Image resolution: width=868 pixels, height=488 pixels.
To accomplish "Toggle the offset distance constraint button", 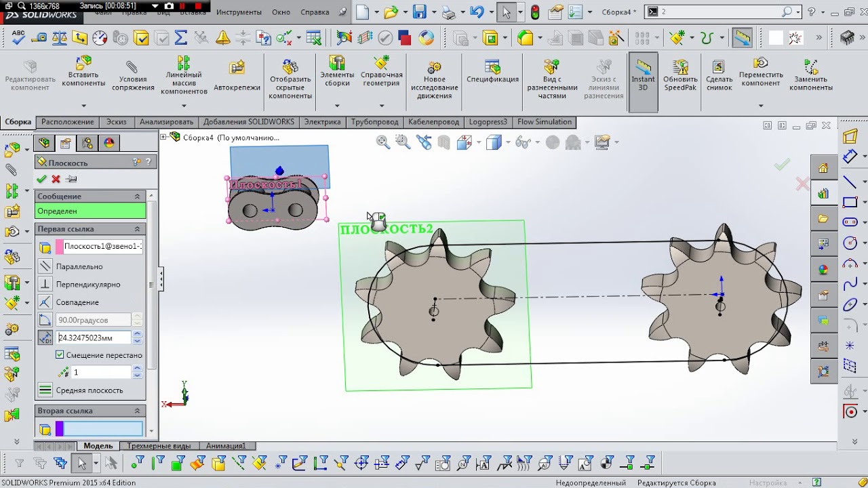I will click(x=45, y=337).
